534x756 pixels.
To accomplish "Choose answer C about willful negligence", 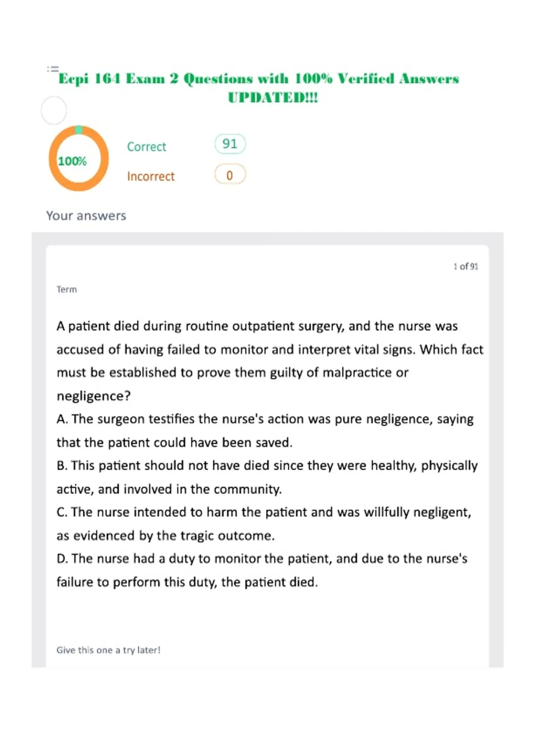I will [x=264, y=523].
